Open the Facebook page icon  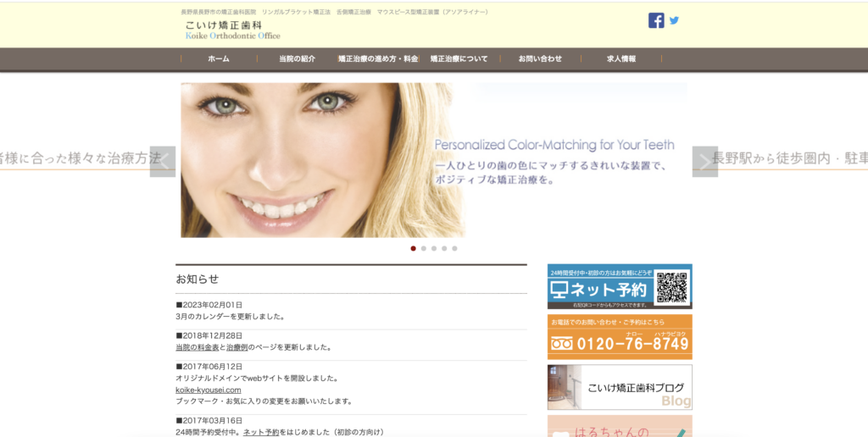pos(656,20)
